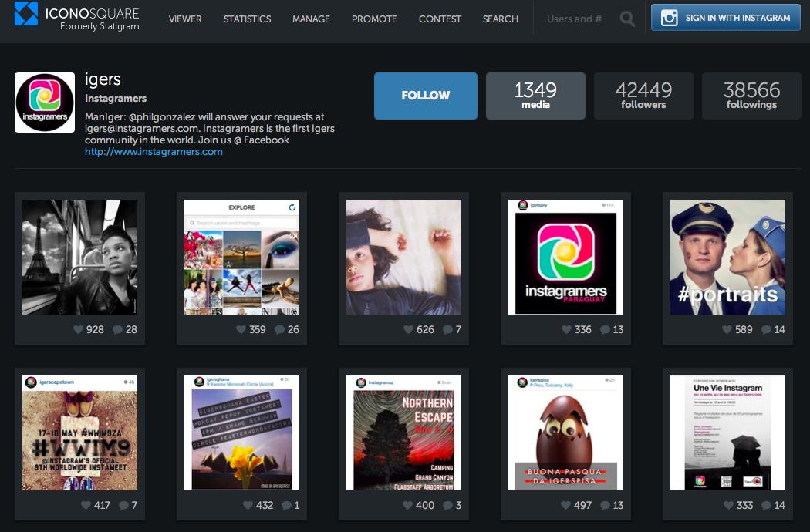
Task: Open the Statistics menu
Action: (x=247, y=19)
